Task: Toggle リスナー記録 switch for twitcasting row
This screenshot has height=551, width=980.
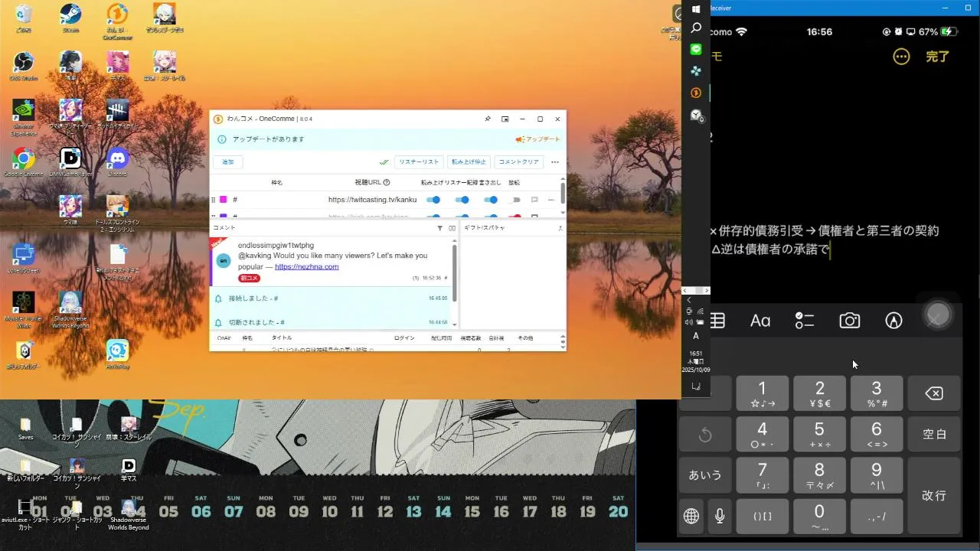Action: (462, 200)
